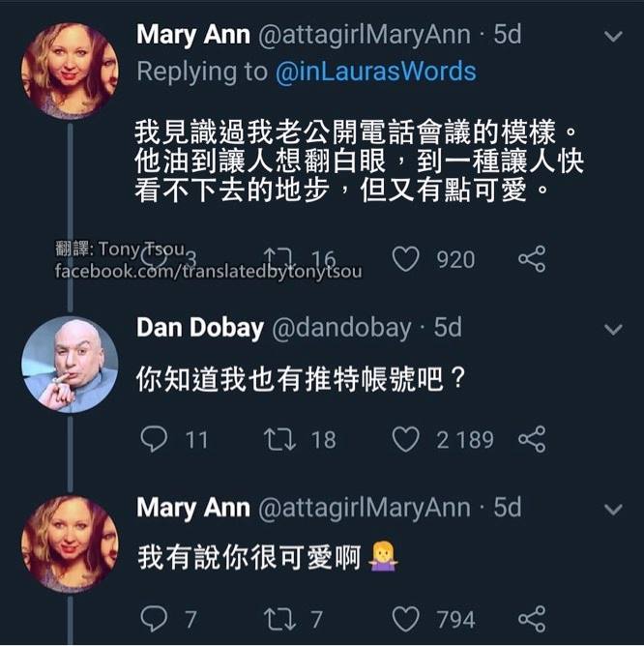Share Mary Ann's last tweet
This screenshot has width=644, height=646.
coord(532,619)
